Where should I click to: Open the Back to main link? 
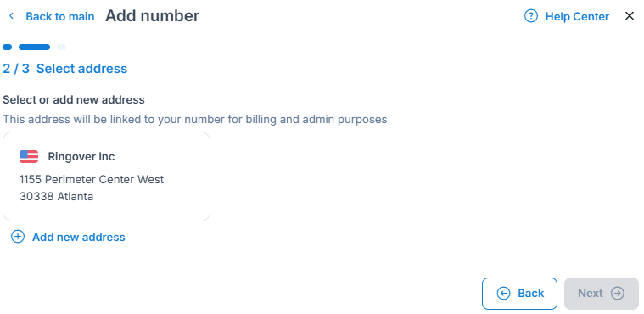coord(60,16)
